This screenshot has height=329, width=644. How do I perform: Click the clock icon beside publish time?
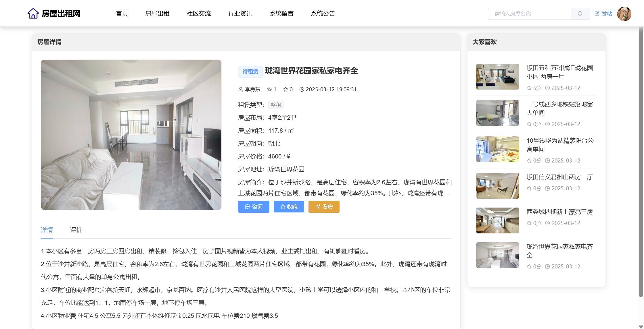302,90
